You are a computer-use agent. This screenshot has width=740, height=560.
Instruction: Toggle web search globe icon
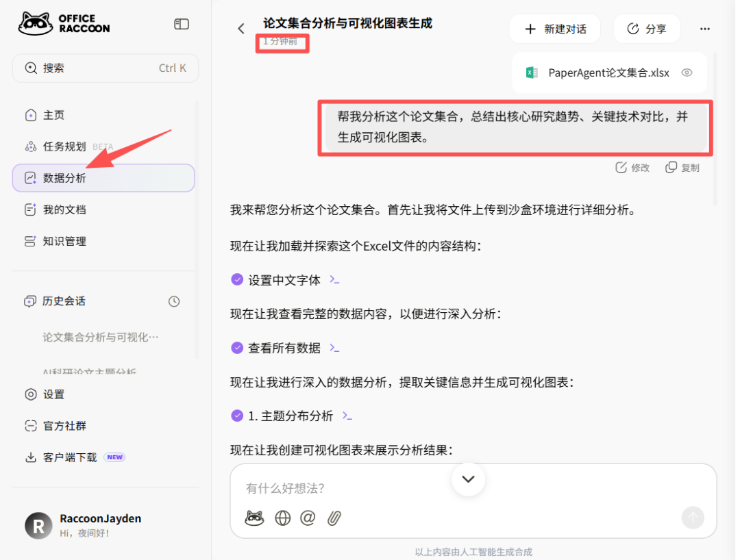point(283,518)
